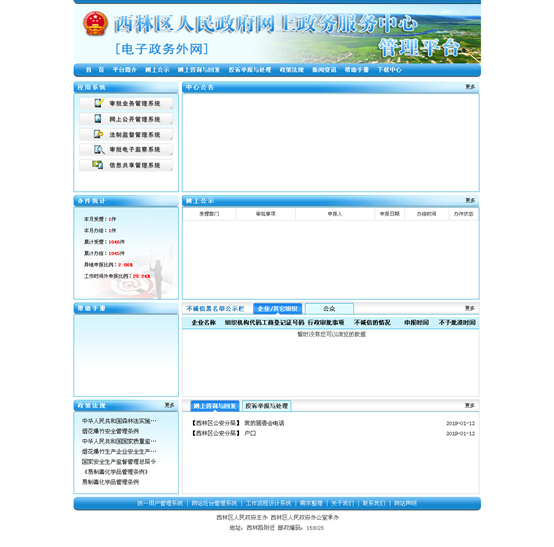Click the 审批电子监察系统 magnifier icon
Screen dimensions: 554x547
[99, 149]
